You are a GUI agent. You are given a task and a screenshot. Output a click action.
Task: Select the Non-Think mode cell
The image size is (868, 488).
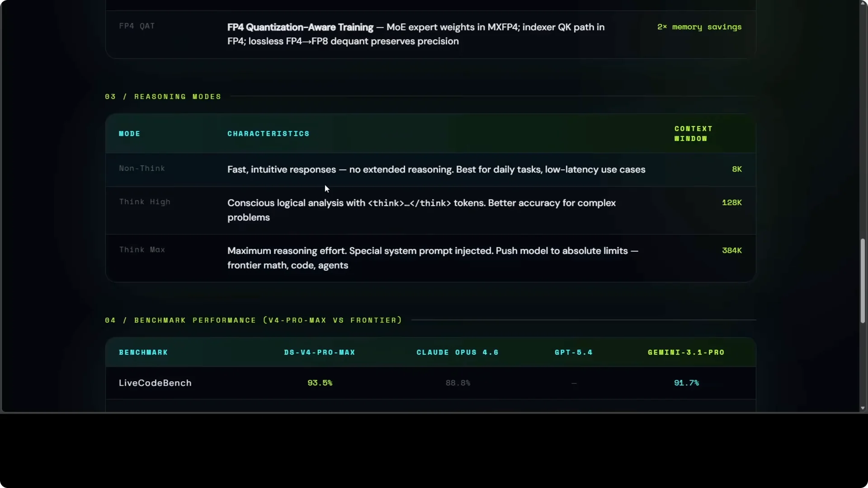pos(142,169)
